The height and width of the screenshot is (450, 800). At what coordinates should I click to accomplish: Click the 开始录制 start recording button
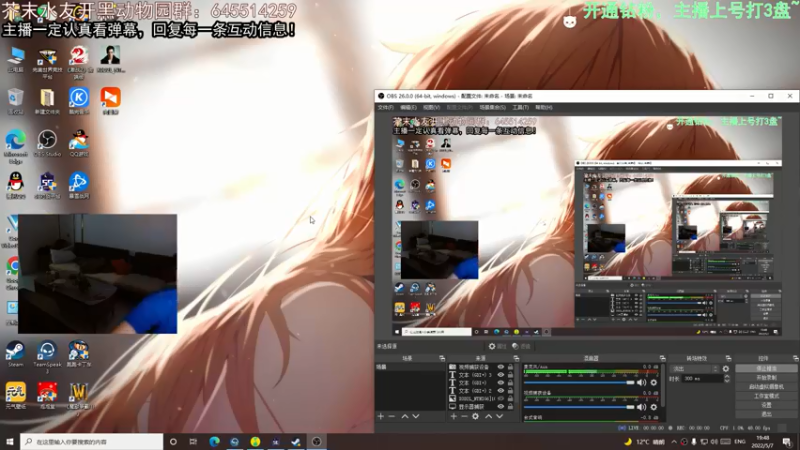pyautogui.click(x=766, y=378)
